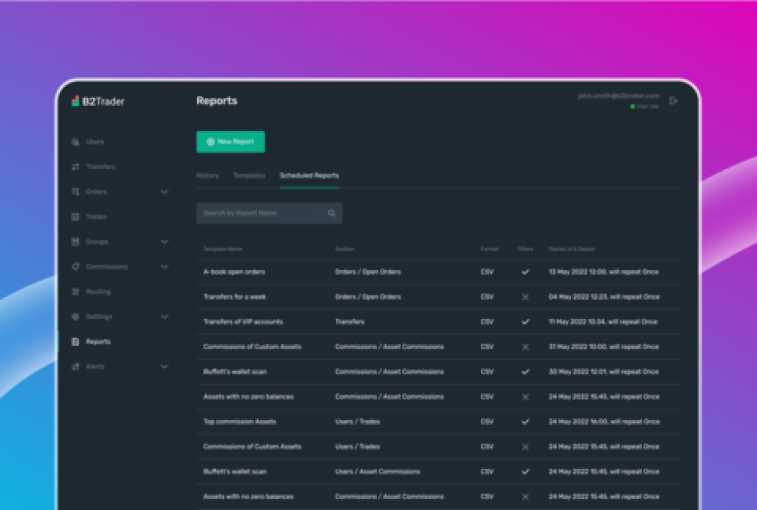Expand the Commissions menu chevron
Screen dimensions: 757x510
(165, 267)
